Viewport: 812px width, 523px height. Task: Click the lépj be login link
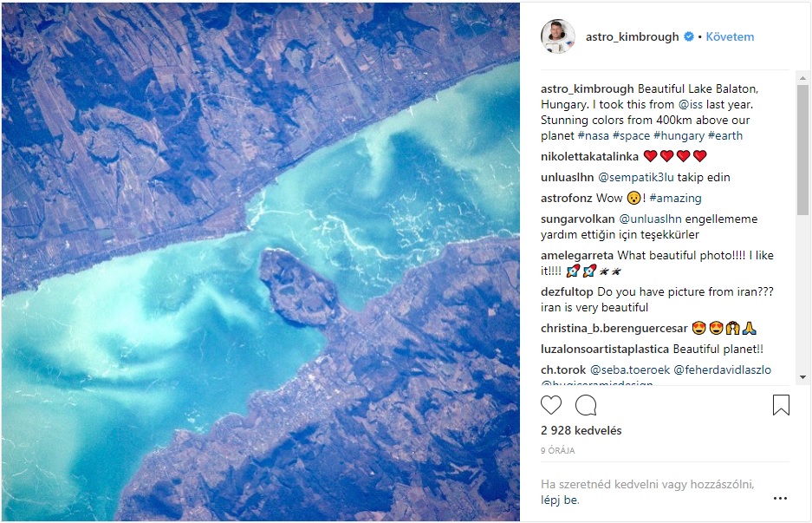[560, 500]
